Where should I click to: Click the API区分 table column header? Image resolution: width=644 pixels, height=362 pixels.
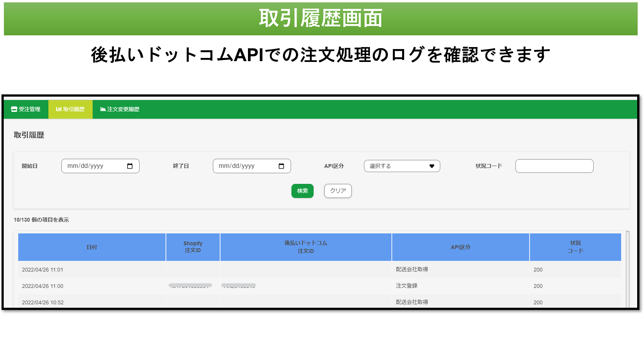click(460, 247)
